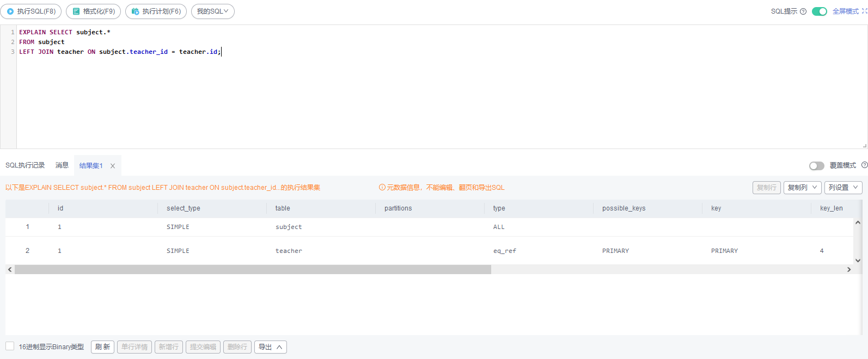The image size is (868, 359).
Task: Click editor line 2 'FROM subject'
Action: tap(42, 42)
